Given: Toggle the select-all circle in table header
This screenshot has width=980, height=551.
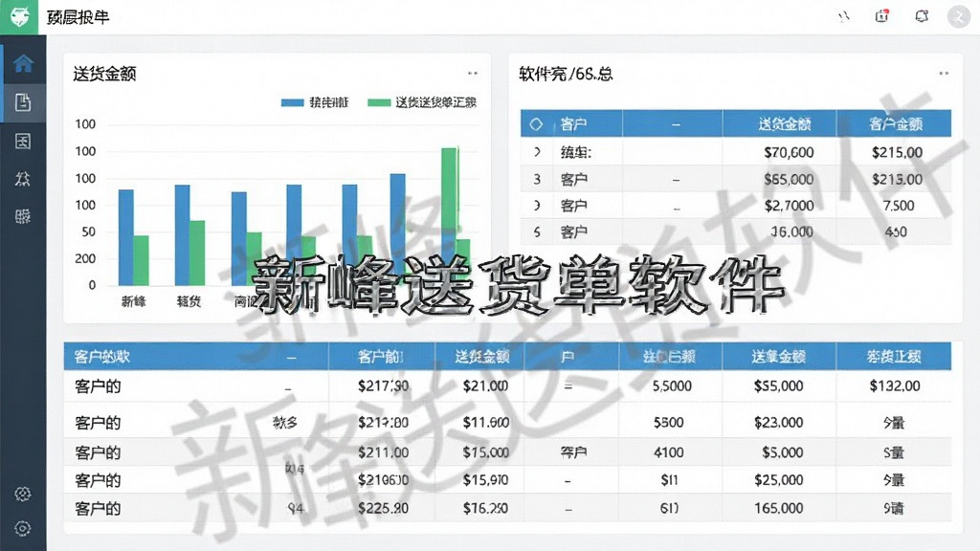Looking at the screenshot, I should pyautogui.click(x=536, y=124).
